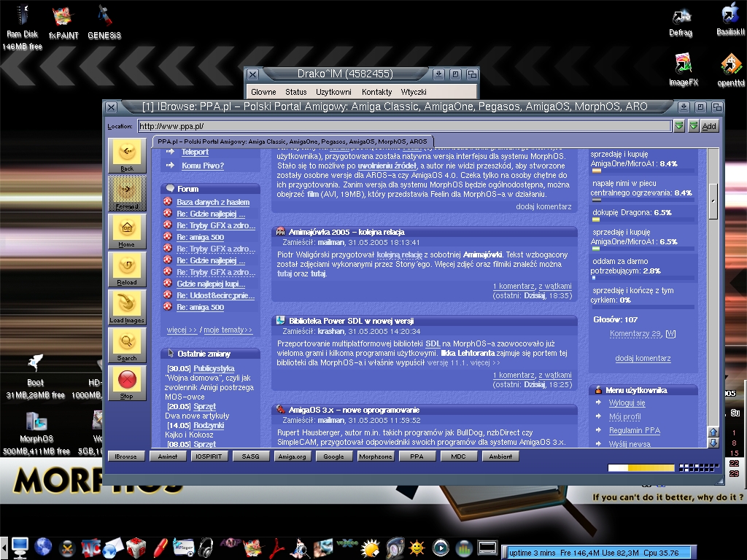The height and width of the screenshot is (560, 747).
Task: Open the mail envelope icon in the dock
Action: pyautogui.click(x=113, y=548)
